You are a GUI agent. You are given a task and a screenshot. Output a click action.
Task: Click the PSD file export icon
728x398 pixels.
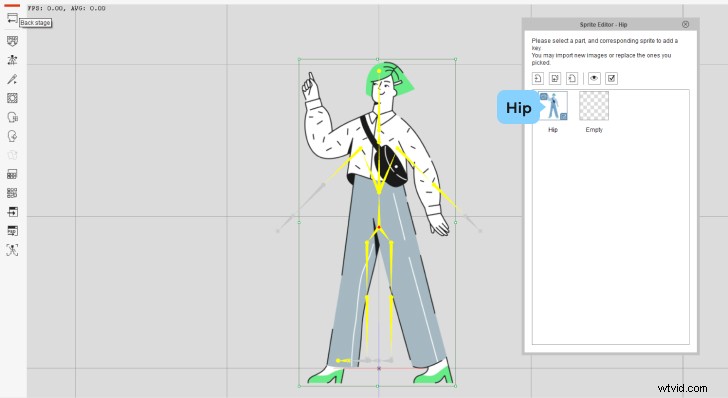coord(12,231)
